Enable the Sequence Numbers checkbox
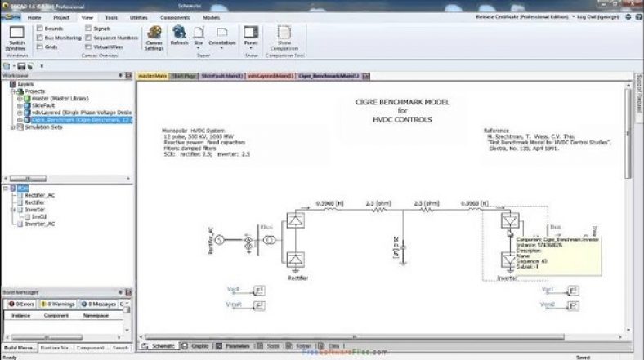 88,38
